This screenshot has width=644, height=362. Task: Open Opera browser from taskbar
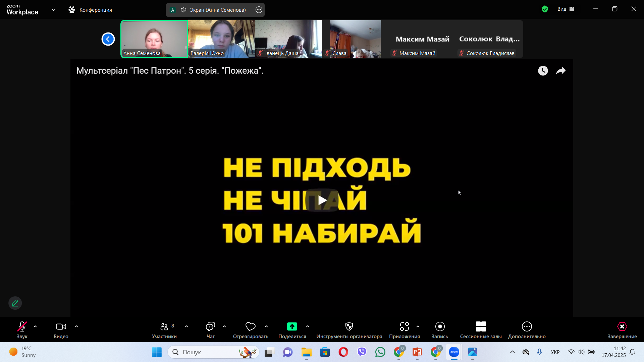click(x=343, y=352)
